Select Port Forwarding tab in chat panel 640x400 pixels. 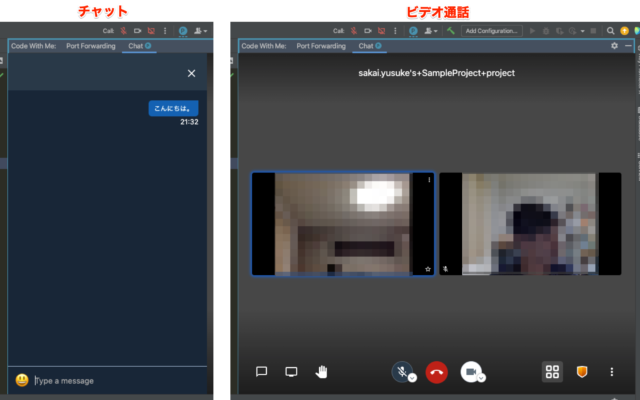(91, 46)
